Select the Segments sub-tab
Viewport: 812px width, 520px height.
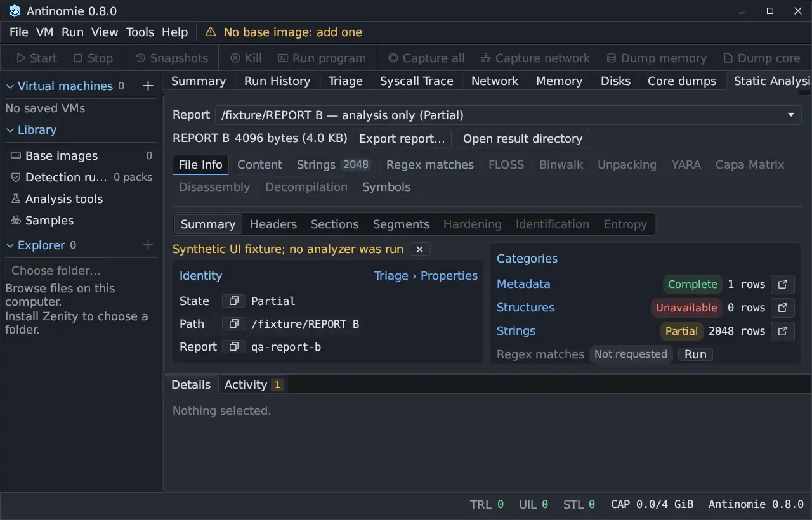(x=401, y=224)
